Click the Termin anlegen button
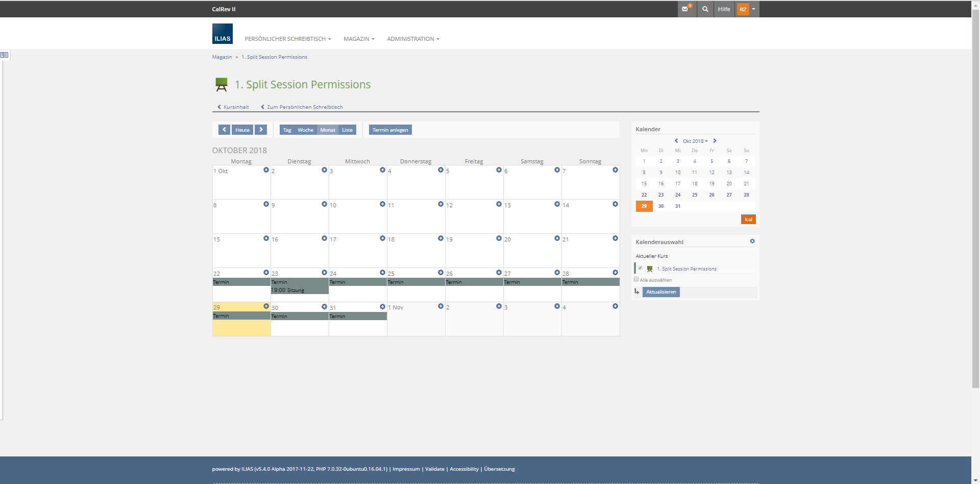980x484 pixels. [390, 130]
